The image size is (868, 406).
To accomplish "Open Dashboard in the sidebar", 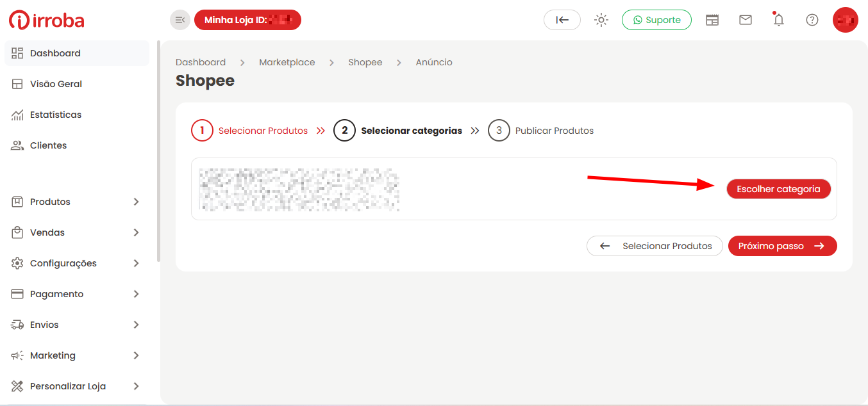I will click(77, 53).
